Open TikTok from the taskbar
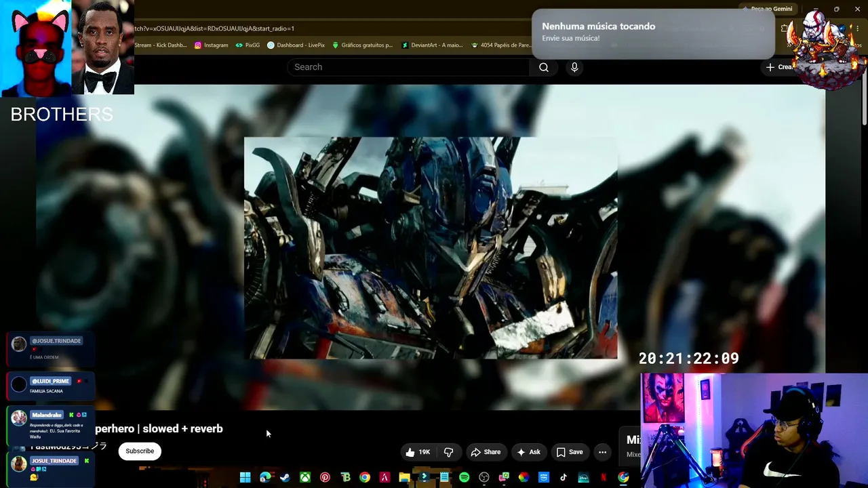The width and height of the screenshot is (868, 488). 564,477
